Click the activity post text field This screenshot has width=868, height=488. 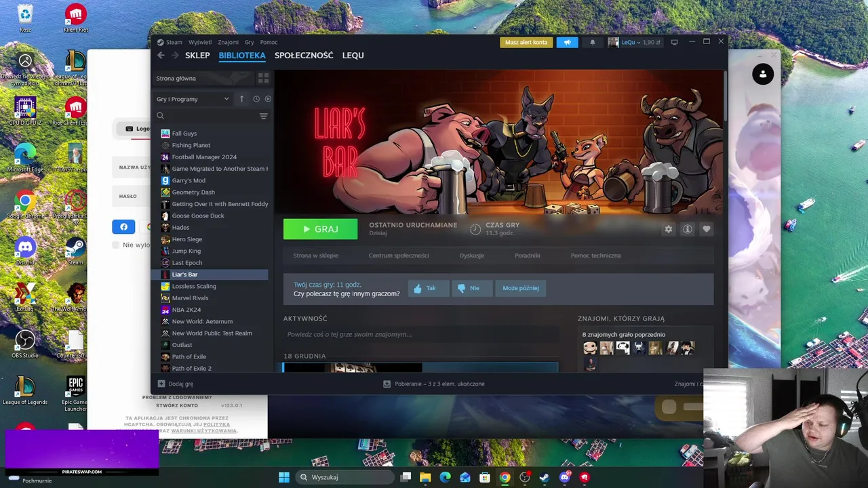pos(420,334)
